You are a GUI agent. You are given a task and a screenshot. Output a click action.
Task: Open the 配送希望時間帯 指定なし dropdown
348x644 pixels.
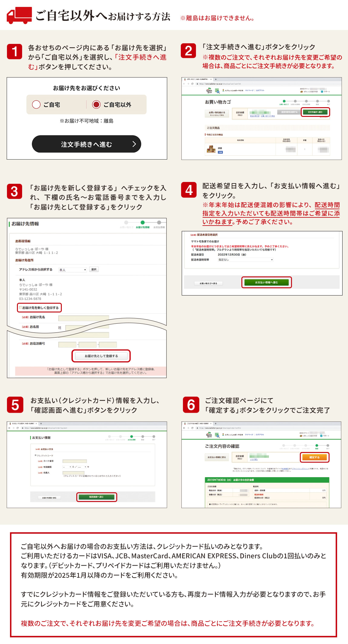click(245, 260)
